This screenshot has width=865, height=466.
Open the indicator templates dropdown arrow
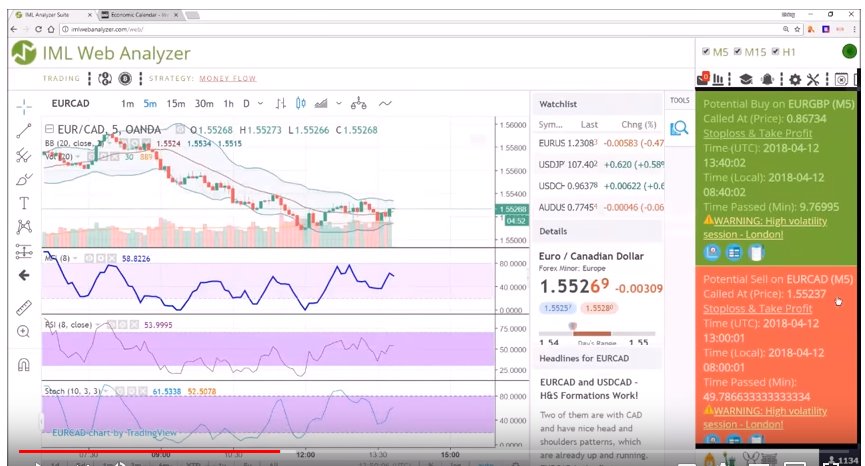pos(339,103)
